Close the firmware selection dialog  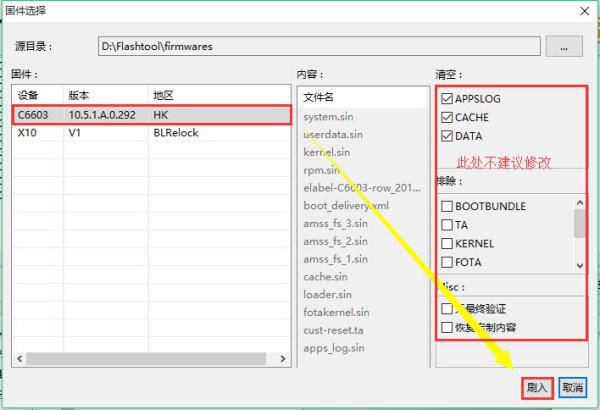583,11
